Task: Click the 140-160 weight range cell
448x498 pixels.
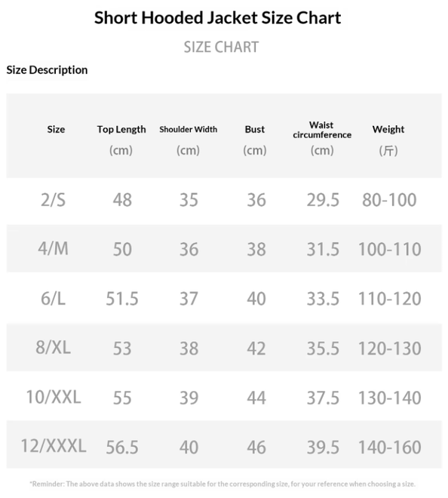Action: coord(390,447)
